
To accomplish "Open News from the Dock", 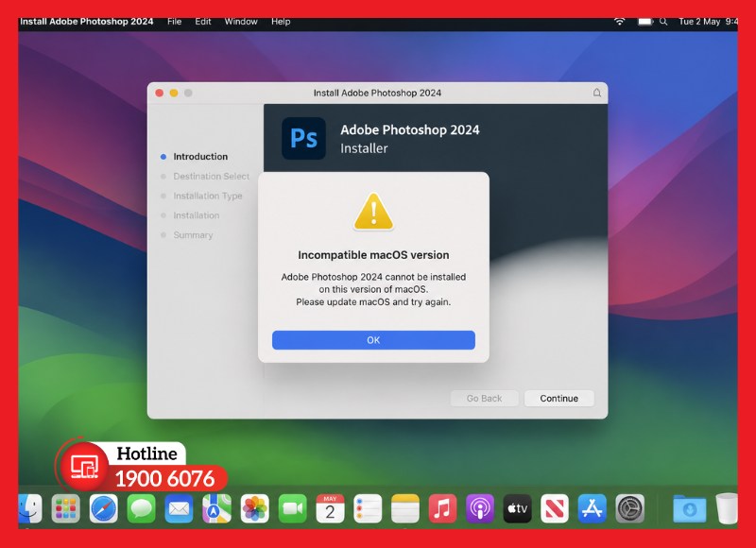I will [x=555, y=508].
